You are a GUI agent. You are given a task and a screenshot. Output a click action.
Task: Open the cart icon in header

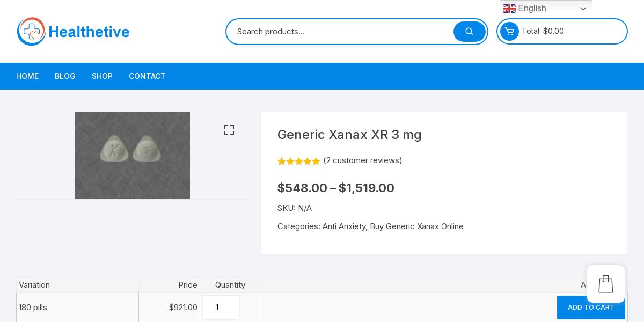(509, 31)
